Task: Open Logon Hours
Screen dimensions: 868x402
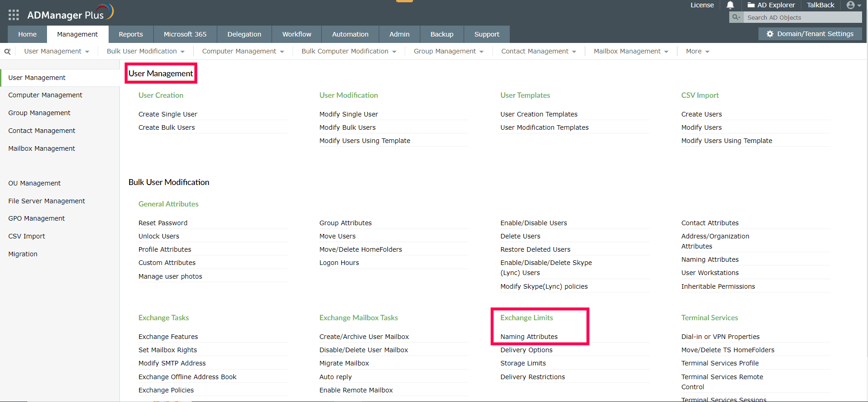Action: click(339, 263)
